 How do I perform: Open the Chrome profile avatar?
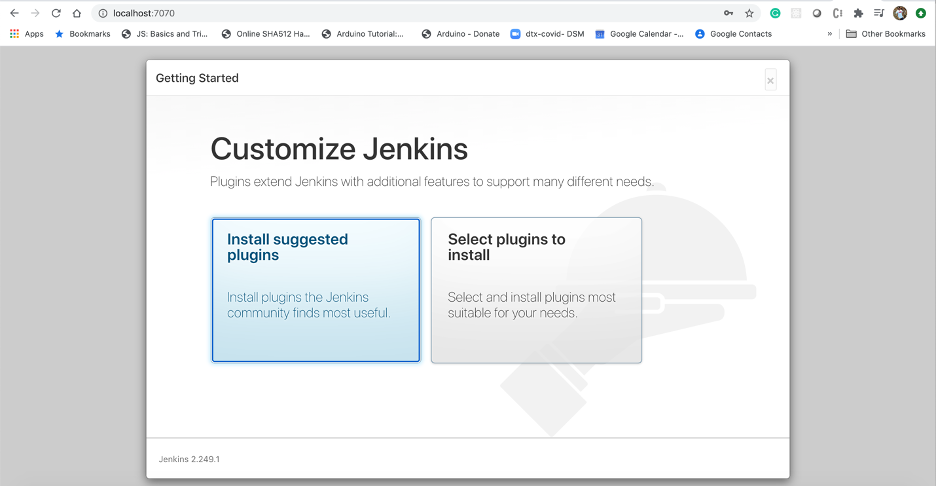pyautogui.click(x=900, y=13)
